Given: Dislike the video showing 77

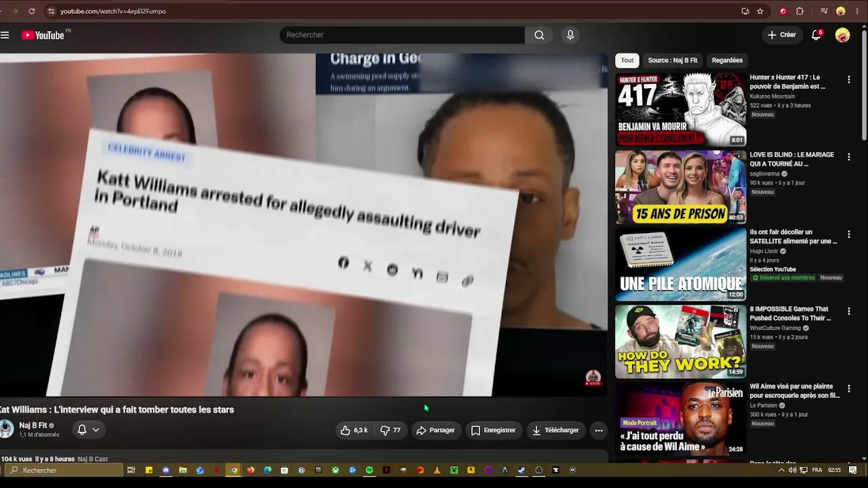Looking at the screenshot, I should click(x=390, y=430).
